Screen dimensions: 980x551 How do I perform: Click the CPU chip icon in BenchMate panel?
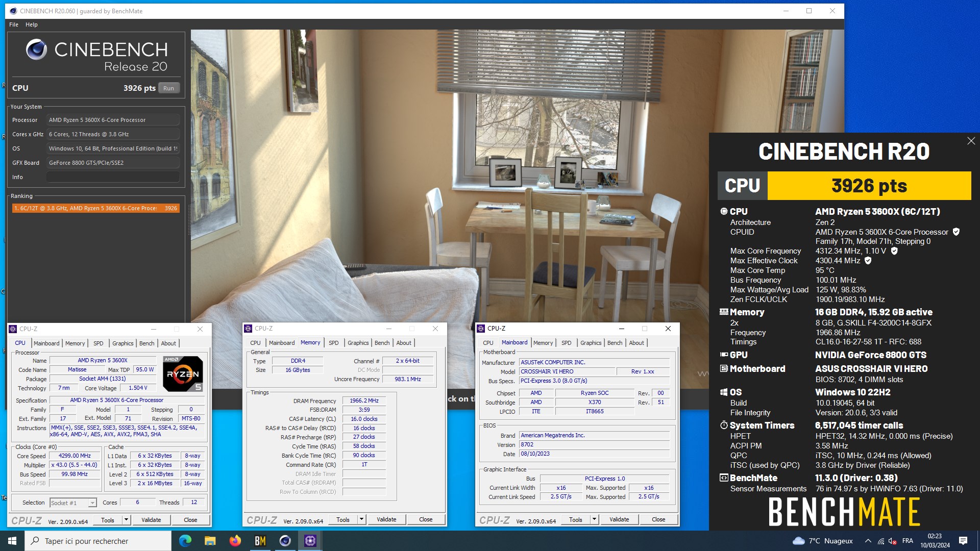[x=724, y=211]
